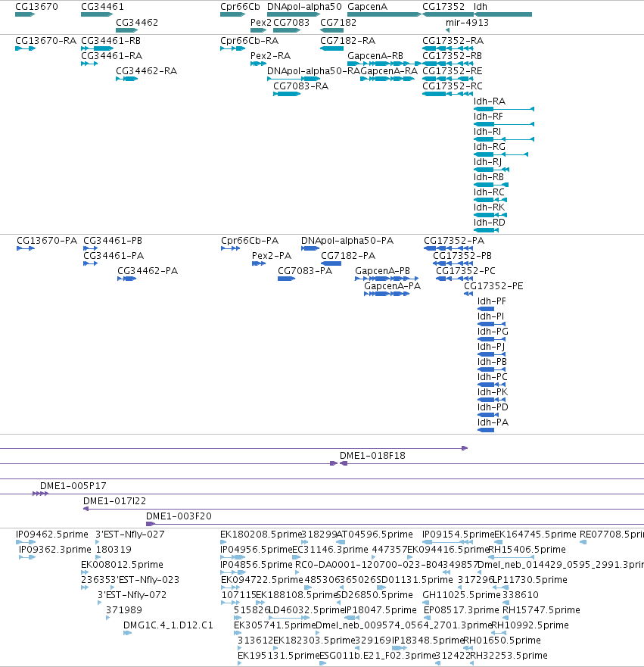
Task: Select transcript Idh-RK
Action: tap(490, 215)
